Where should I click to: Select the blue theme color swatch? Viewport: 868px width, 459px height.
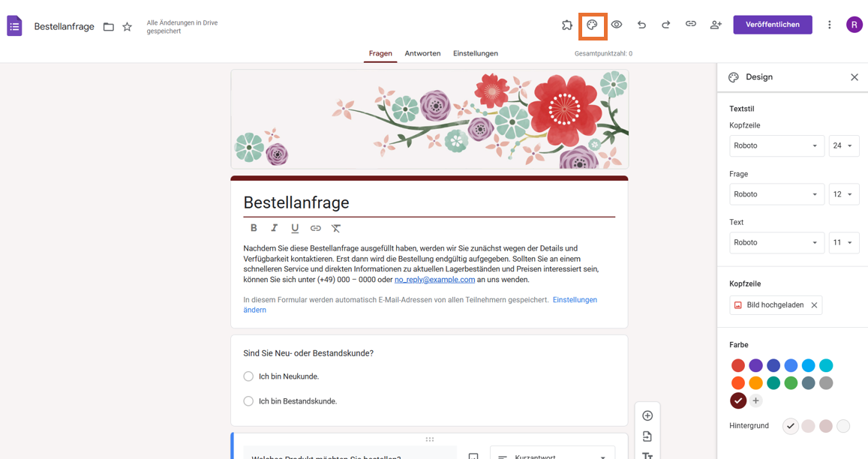(x=792, y=365)
